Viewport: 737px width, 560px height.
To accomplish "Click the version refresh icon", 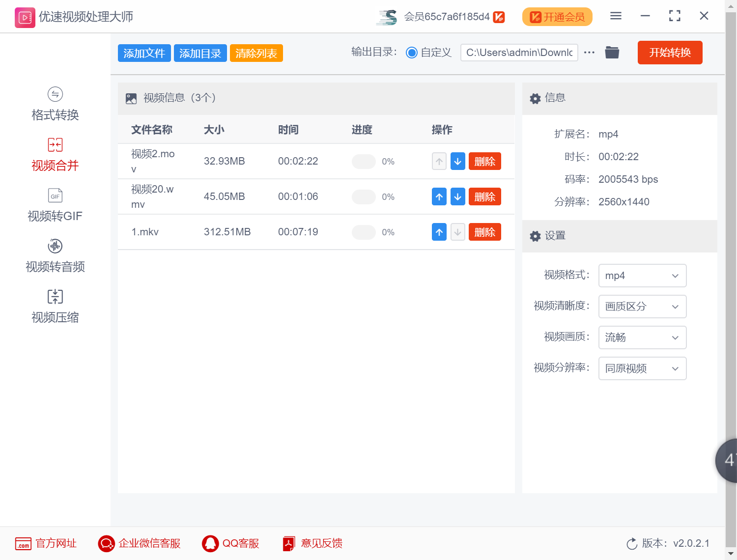I will point(632,544).
